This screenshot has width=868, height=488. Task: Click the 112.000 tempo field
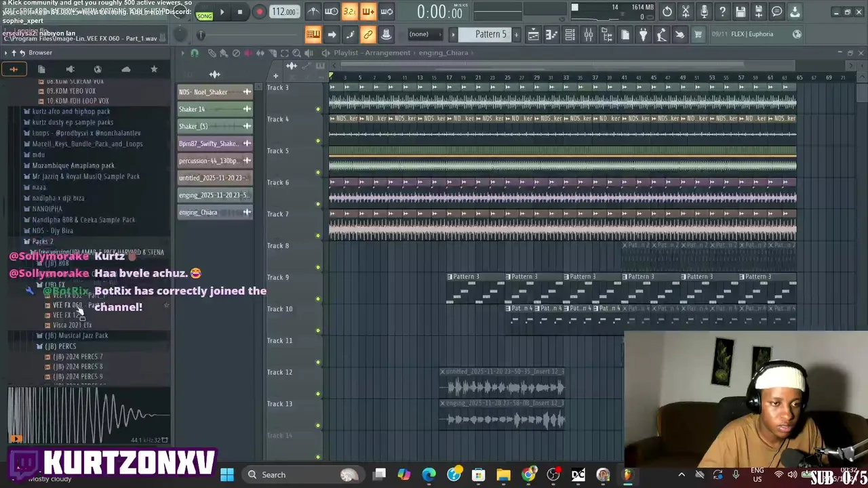tap(284, 12)
